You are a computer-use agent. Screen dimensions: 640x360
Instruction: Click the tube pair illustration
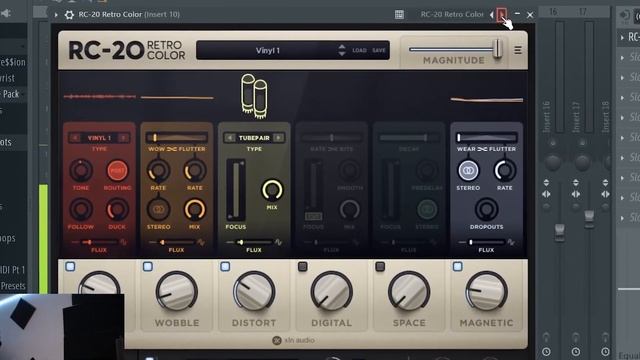[x=254, y=96]
